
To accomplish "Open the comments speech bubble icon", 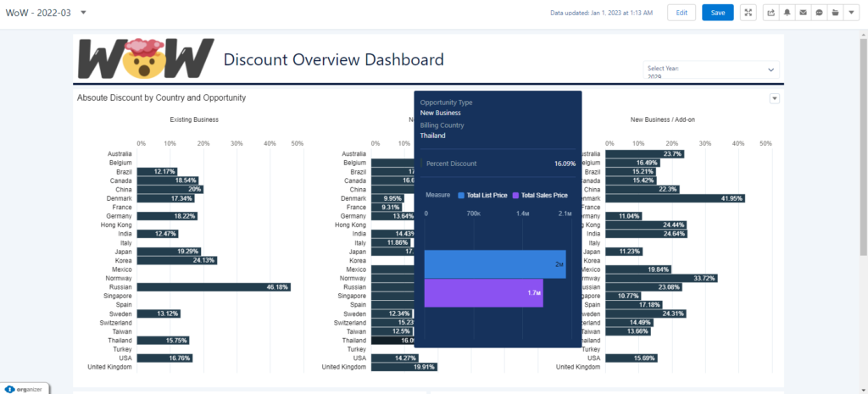I will click(819, 13).
